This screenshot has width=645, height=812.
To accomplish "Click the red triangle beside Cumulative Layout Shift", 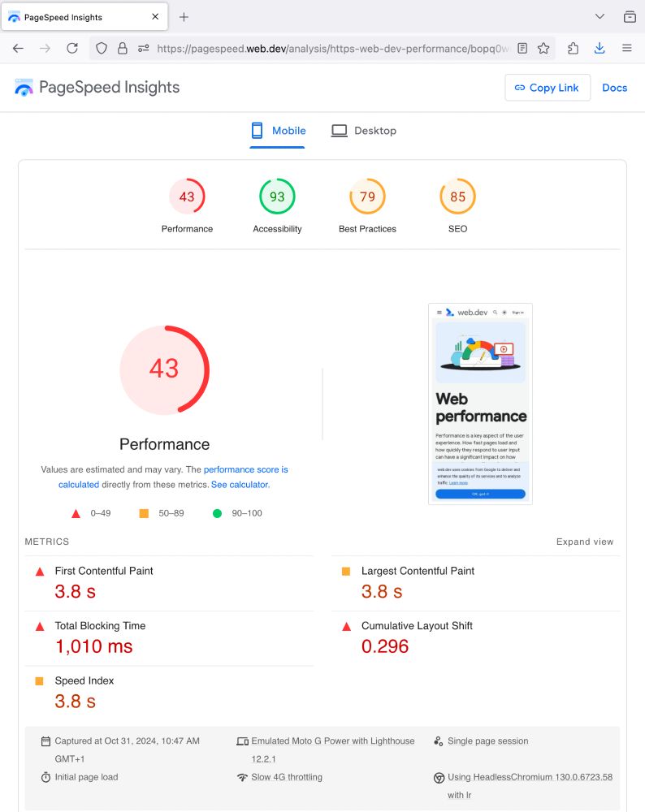I will click(x=347, y=627).
